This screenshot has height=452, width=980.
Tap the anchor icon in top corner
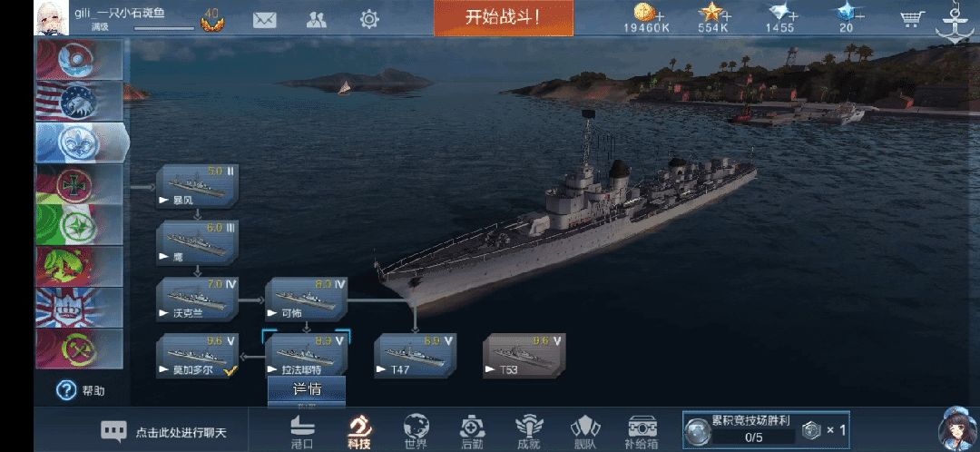955,23
